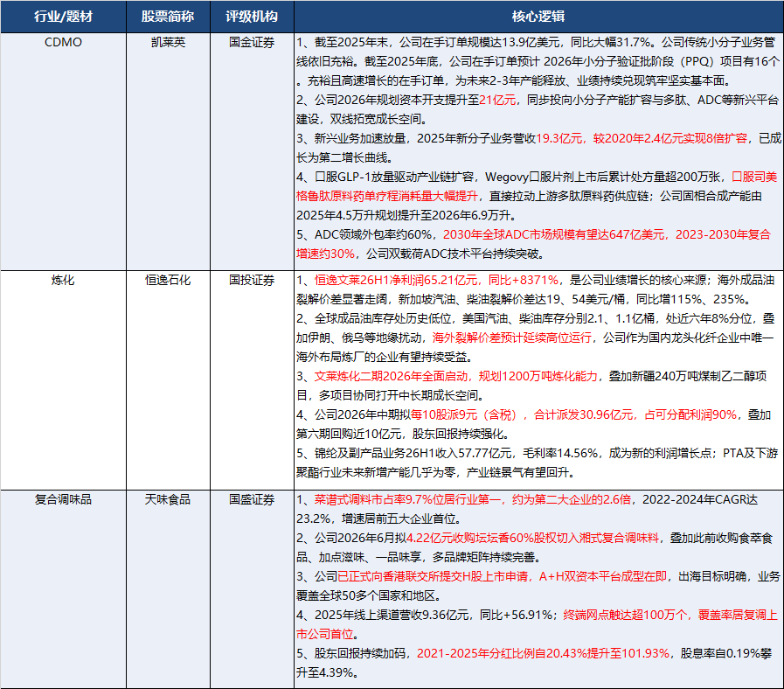
Task: Select the 天味食品 stock name cell
Action: [168, 589]
